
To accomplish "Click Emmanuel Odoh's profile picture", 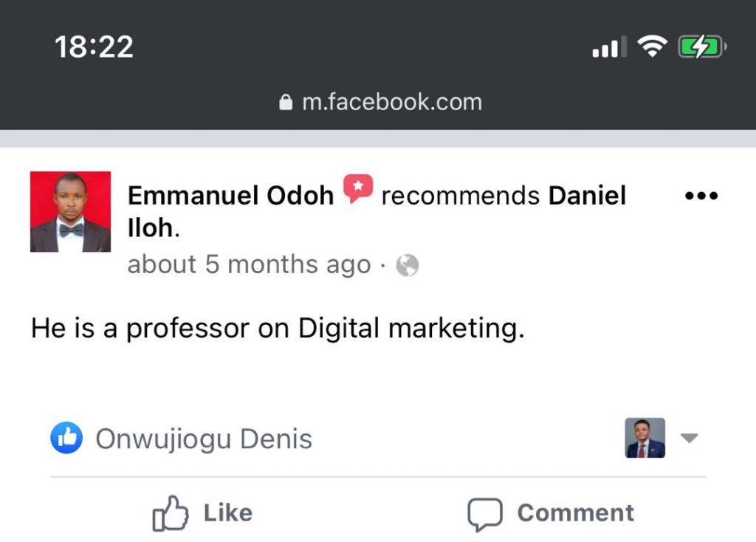I will tap(70, 212).
